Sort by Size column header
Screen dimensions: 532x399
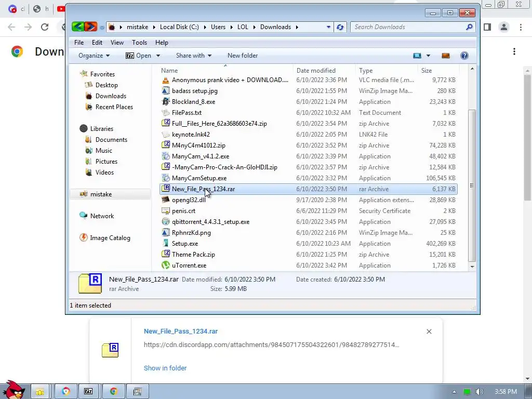[x=437, y=71]
